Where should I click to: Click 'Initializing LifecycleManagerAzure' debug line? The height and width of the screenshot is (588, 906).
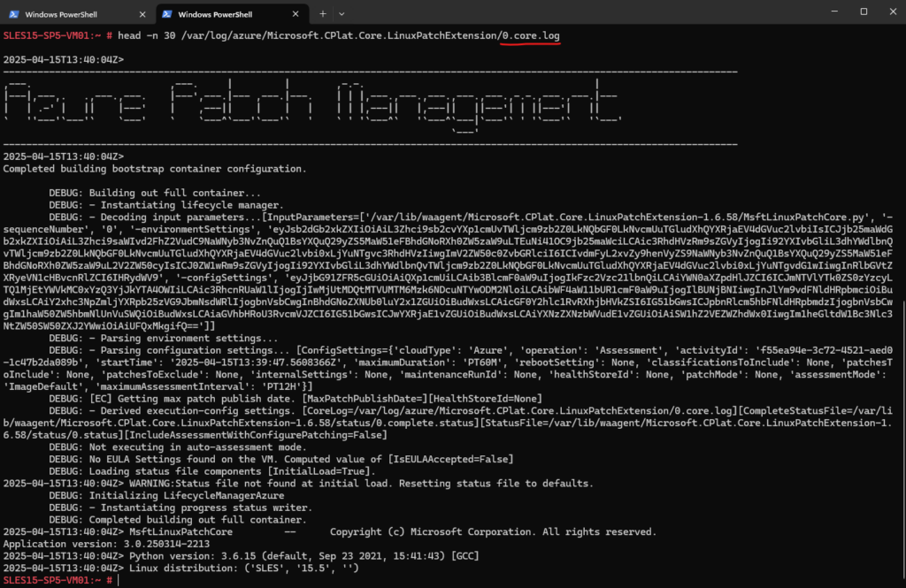point(166,495)
